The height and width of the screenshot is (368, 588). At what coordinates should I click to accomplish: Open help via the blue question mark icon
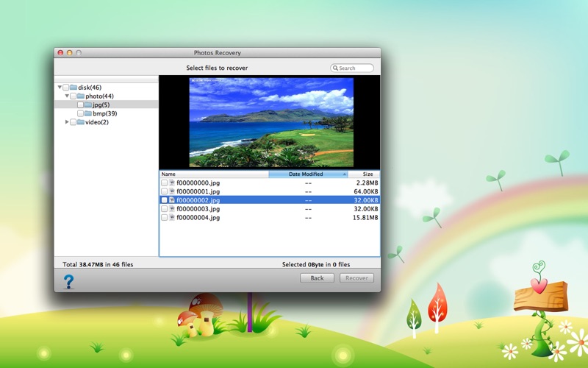click(68, 281)
